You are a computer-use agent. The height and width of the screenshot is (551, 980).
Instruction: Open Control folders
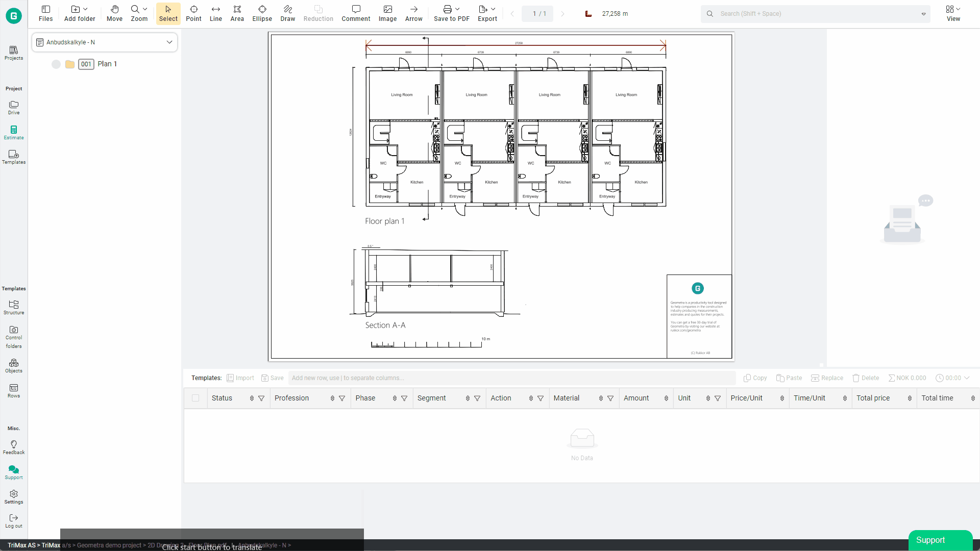pos(14,337)
